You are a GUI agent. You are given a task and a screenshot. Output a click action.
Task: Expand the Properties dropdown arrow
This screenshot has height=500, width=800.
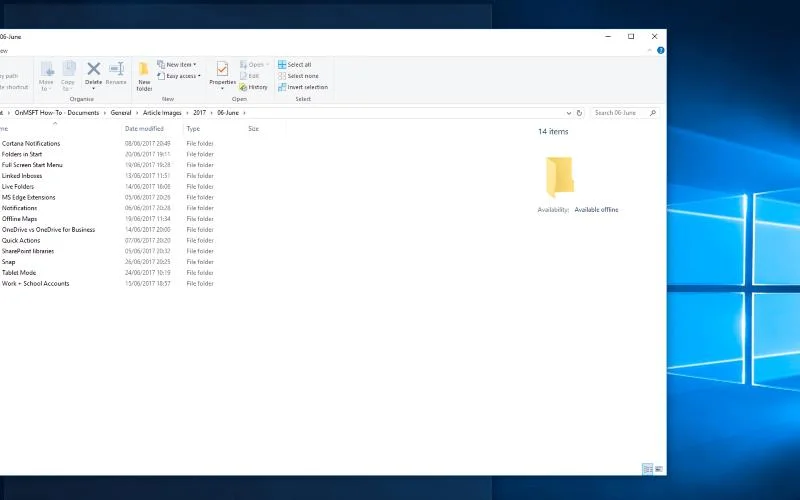[x=222, y=88]
